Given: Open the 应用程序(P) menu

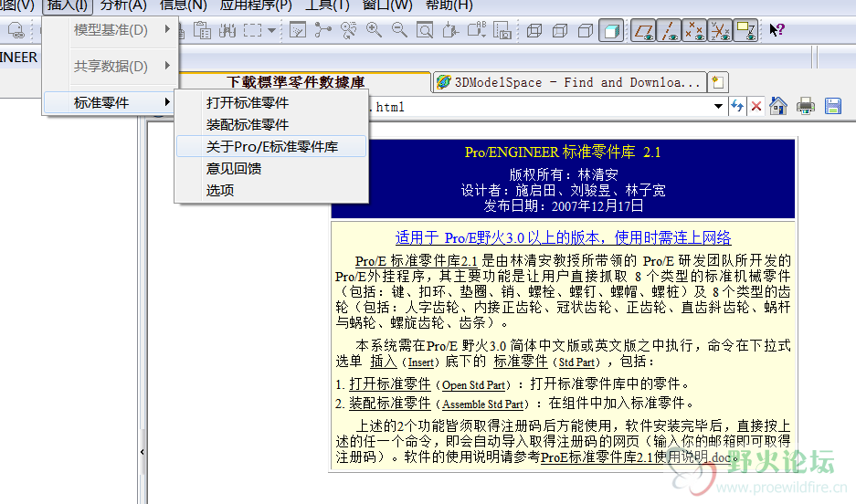Looking at the screenshot, I should (256, 5).
